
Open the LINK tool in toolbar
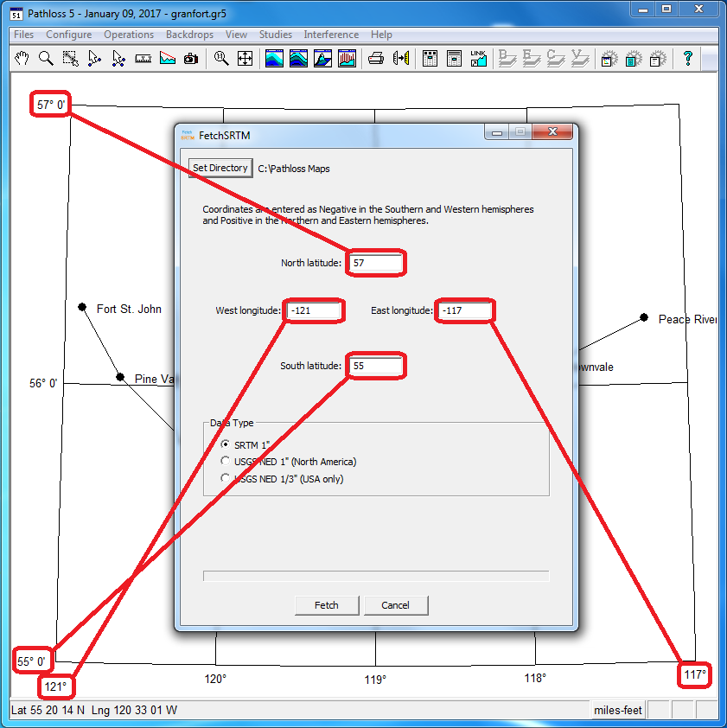pos(478,59)
